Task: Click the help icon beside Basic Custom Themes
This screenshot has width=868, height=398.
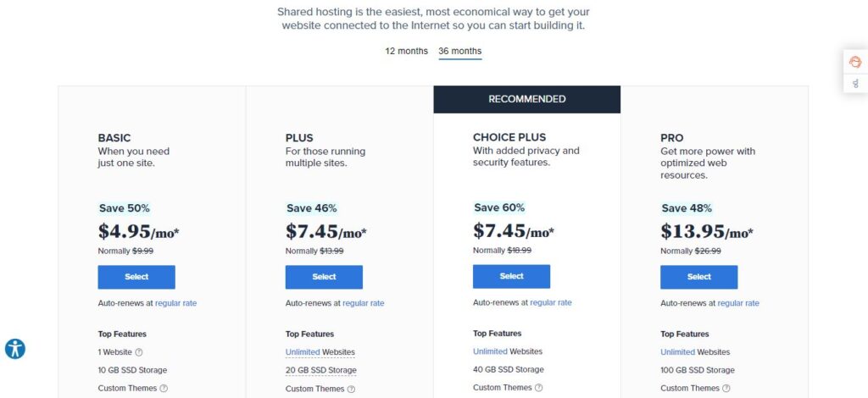Action: [164, 388]
